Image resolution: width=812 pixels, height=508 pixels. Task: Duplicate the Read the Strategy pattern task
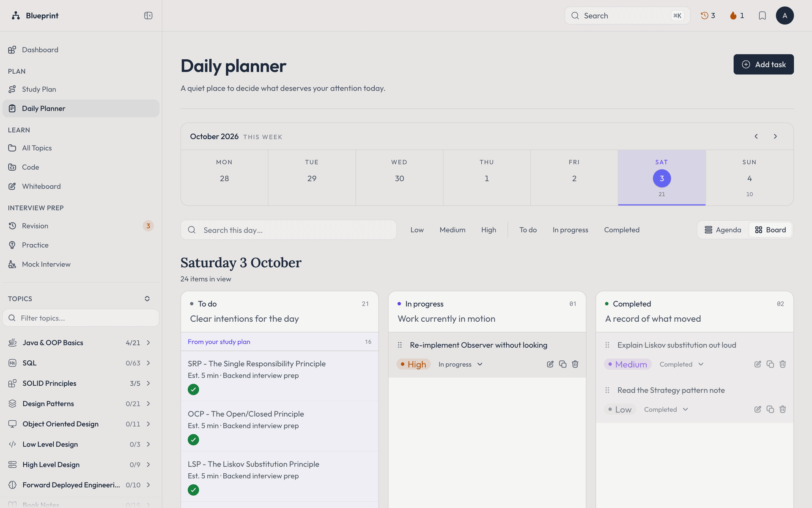[x=770, y=409]
